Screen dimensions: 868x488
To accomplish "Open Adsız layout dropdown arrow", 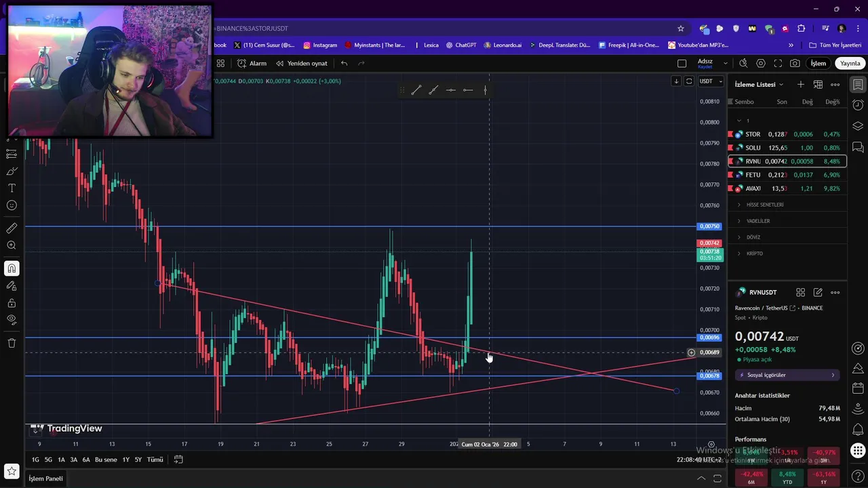I will [x=726, y=63].
